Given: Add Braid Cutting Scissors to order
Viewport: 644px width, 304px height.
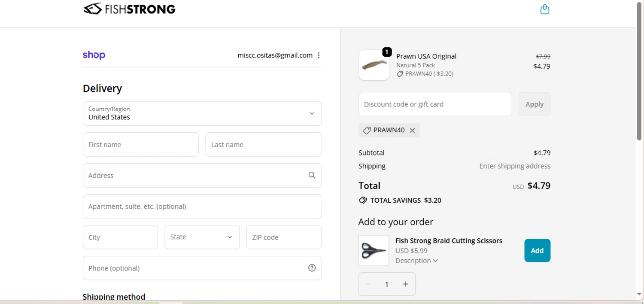Looking at the screenshot, I should (537, 250).
